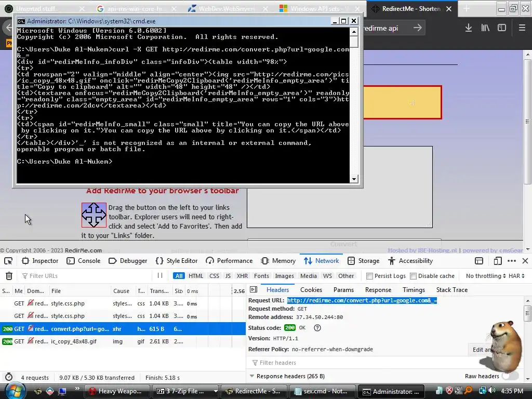The image size is (532, 399).
Task: Click the RedirMe bookmarklet drag icon
Action: 94,215
